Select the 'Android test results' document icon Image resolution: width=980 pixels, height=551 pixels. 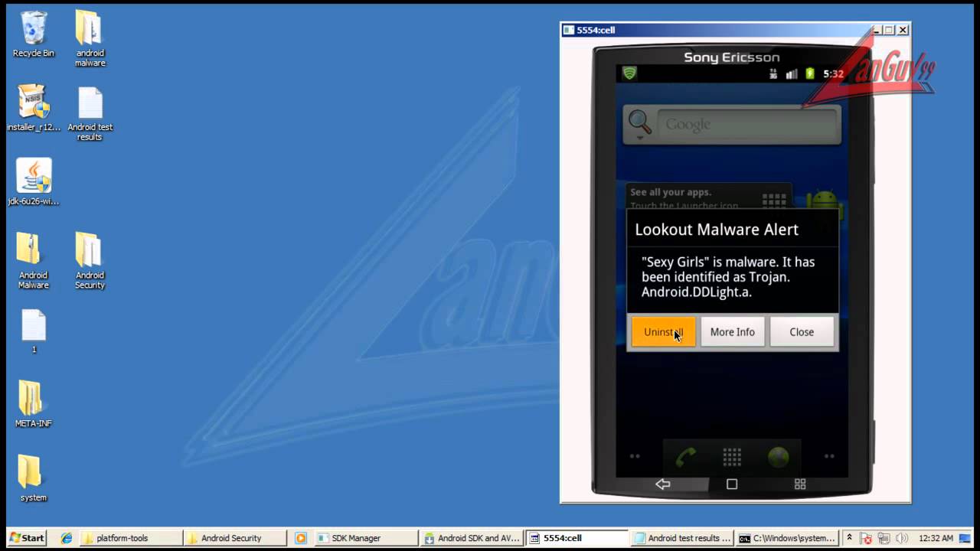click(90, 113)
